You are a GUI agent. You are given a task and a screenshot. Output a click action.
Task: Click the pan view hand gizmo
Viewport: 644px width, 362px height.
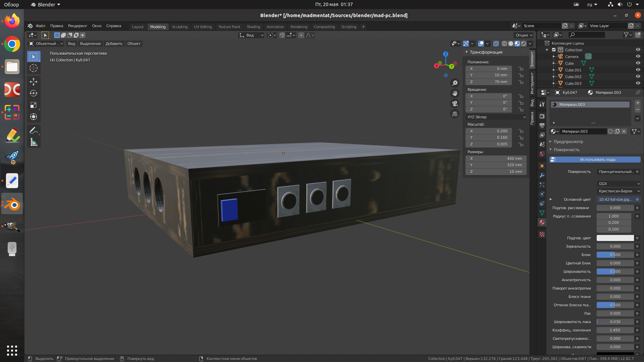coord(455,93)
